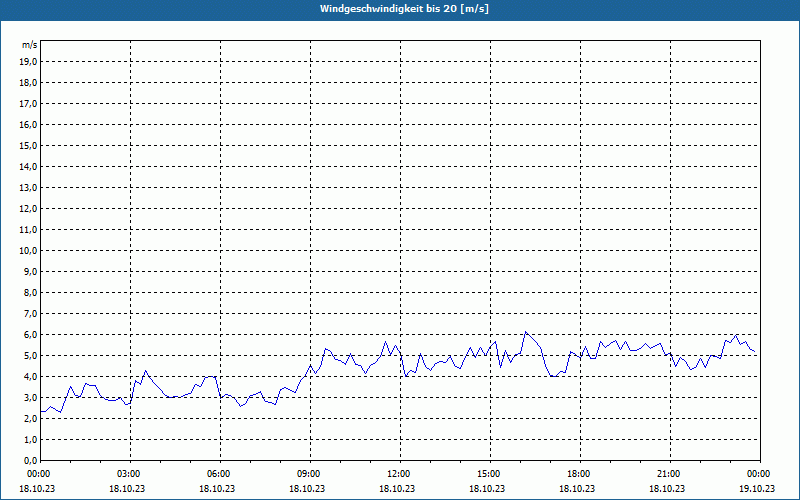Viewport: 800px width, 500px height.
Task: Click the 0,0 y-axis value
Action: click(31, 461)
